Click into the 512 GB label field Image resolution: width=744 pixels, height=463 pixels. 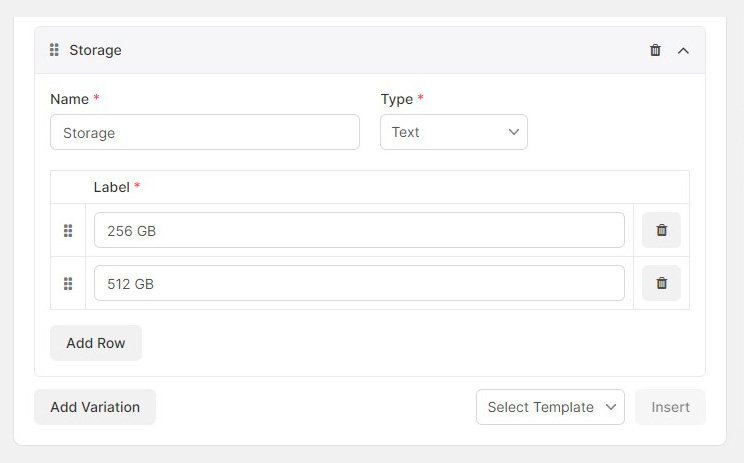pyautogui.click(x=359, y=284)
